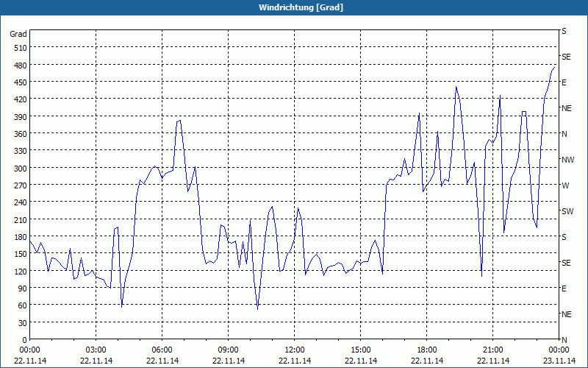Select the 330 y-axis value
588x368 pixels.
[21, 151]
